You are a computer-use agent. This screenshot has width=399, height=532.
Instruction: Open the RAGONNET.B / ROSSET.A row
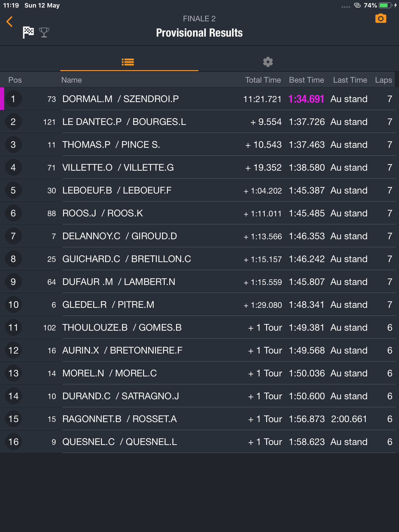199,419
